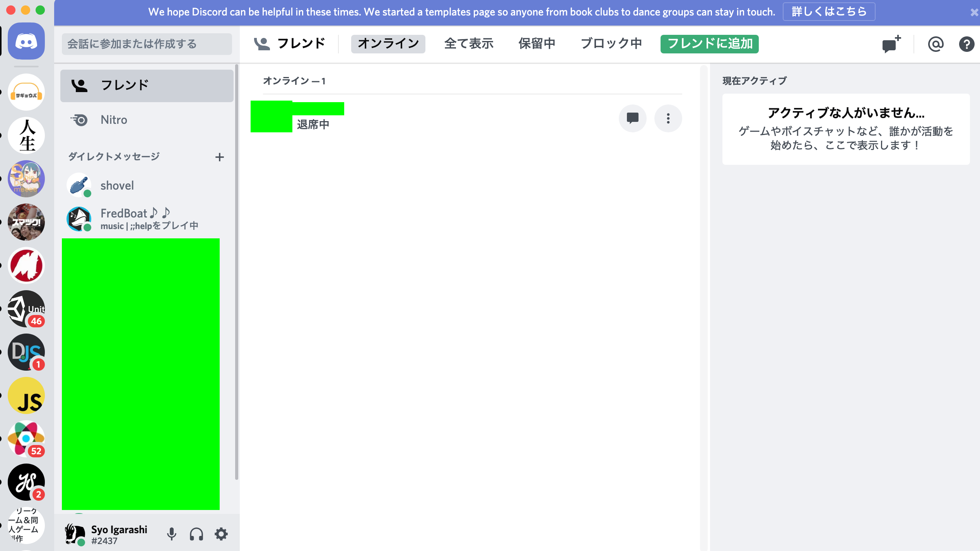
Task: Select the ブロック中 tab
Action: [x=611, y=44]
